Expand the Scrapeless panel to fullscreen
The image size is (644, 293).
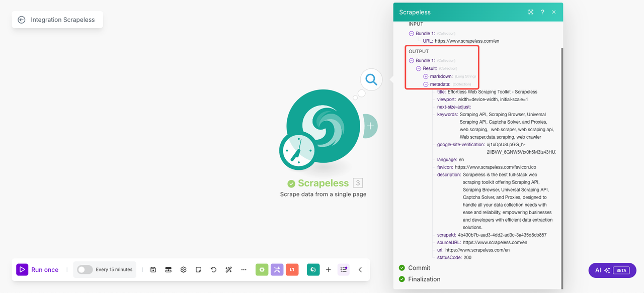point(531,12)
